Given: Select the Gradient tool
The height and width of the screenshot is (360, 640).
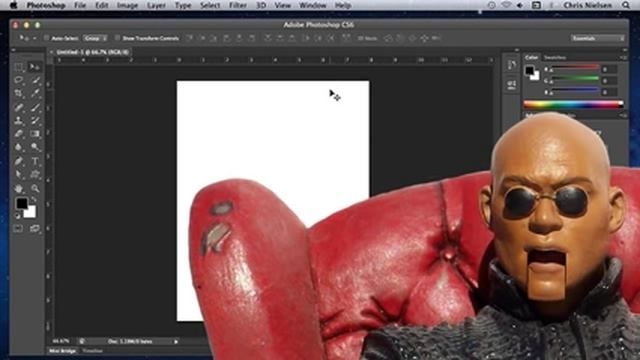Looking at the screenshot, I should (35, 134).
